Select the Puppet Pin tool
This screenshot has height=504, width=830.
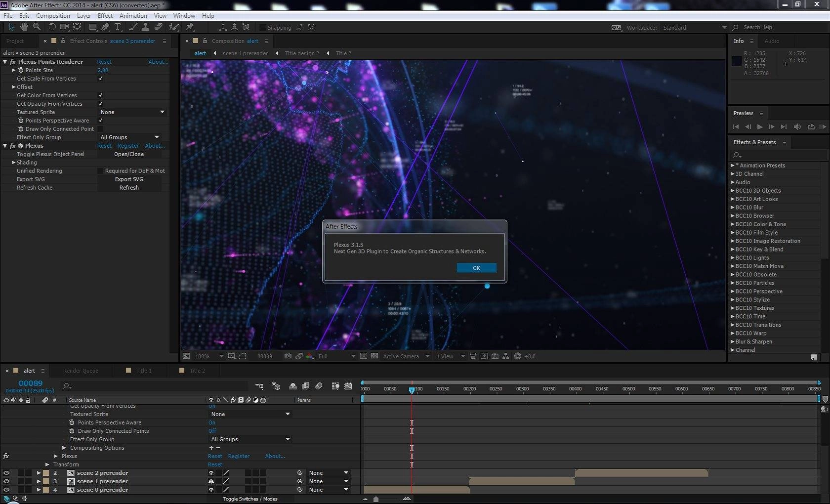(190, 27)
